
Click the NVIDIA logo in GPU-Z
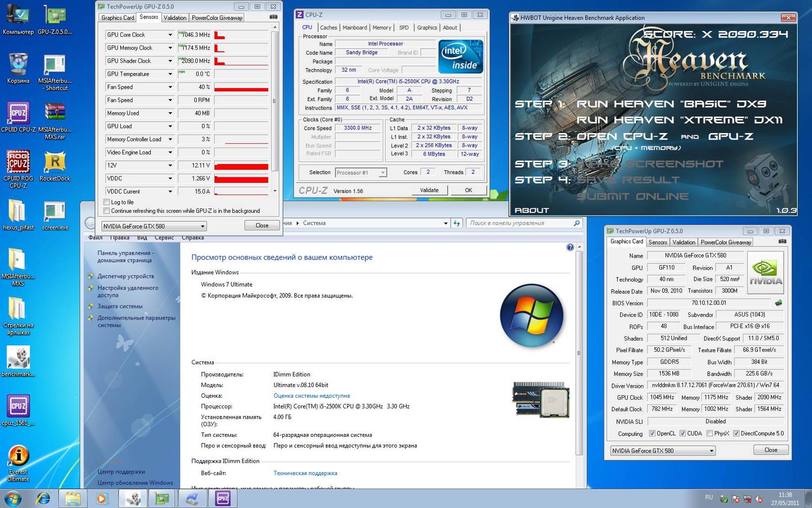coord(766,273)
